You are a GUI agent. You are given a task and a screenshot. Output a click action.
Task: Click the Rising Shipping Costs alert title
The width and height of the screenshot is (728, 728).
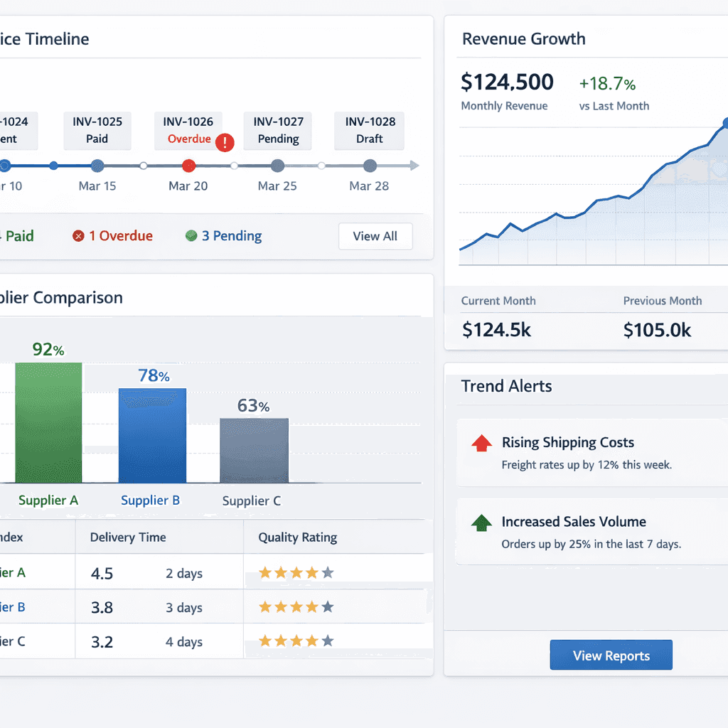click(x=568, y=442)
